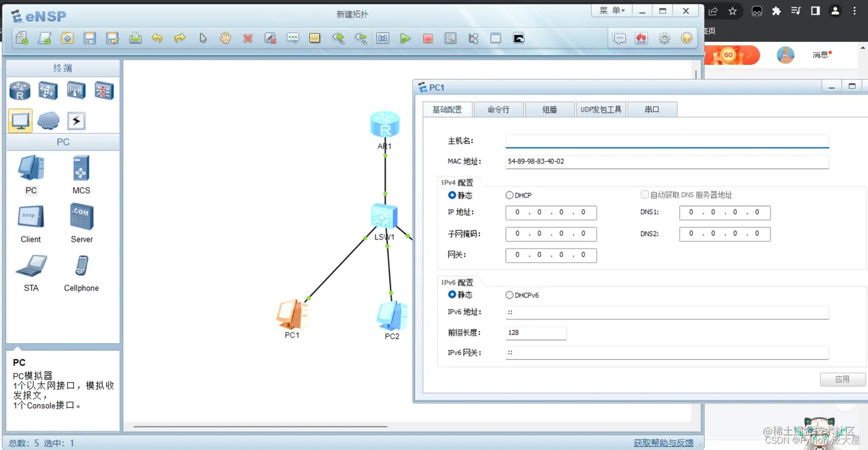
Task: Click the MAC 地址 field
Action: (667, 162)
